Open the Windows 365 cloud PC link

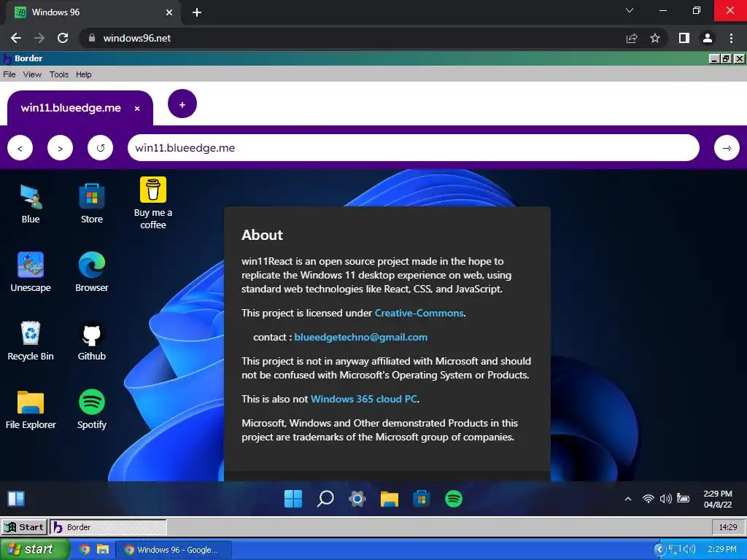tap(364, 399)
